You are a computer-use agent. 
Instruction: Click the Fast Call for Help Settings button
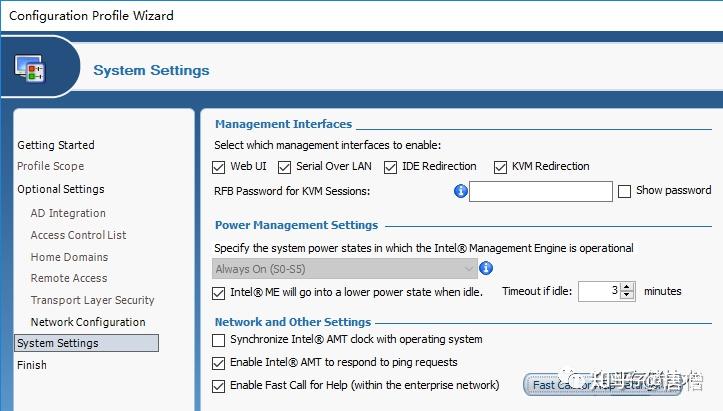[595, 385]
